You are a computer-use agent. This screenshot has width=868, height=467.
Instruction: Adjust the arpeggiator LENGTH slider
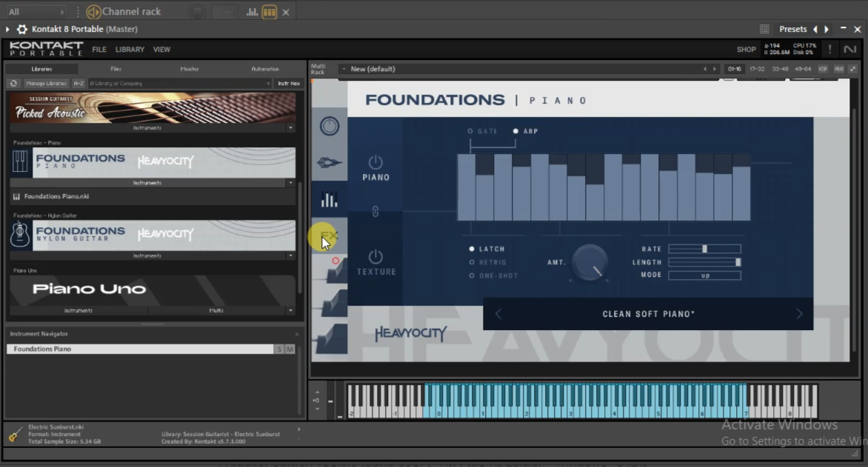click(x=704, y=262)
